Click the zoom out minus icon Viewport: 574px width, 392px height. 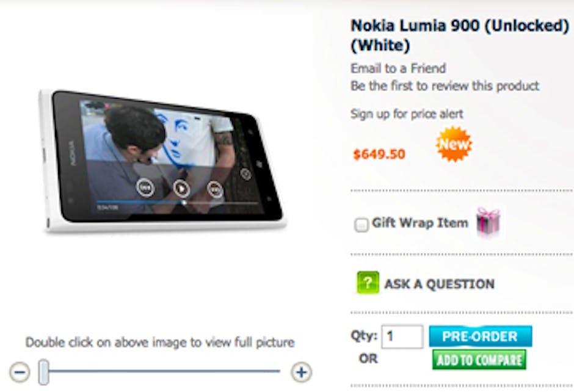point(20,371)
